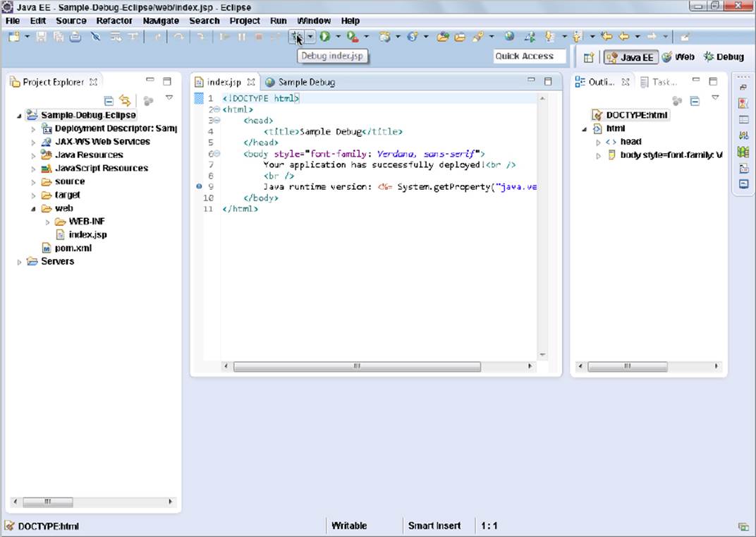This screenshot has width=756, height=537.
Task: Click the Open Perspective icon
Action: point(589,57)
